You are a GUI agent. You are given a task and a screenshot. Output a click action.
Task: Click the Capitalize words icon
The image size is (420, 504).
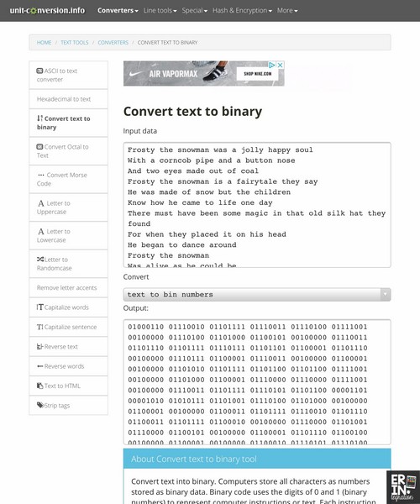39,307
